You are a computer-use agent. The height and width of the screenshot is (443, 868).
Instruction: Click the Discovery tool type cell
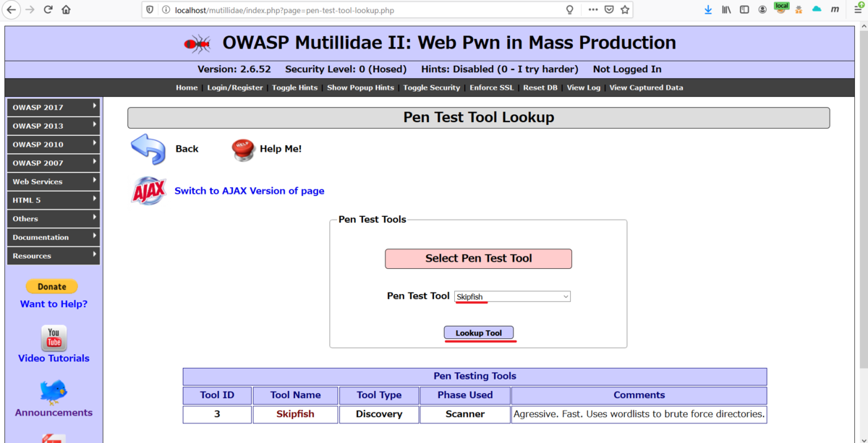coord(379,414)
